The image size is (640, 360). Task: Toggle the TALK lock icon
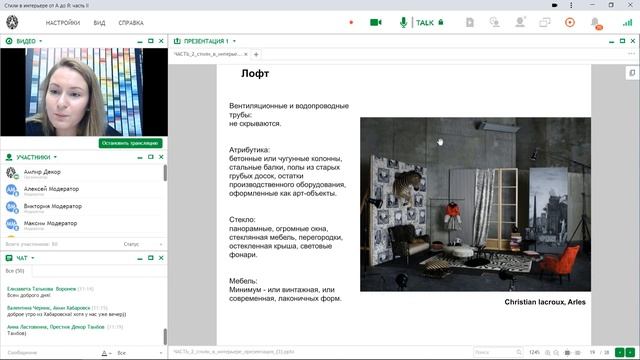[x=441, y=22]
